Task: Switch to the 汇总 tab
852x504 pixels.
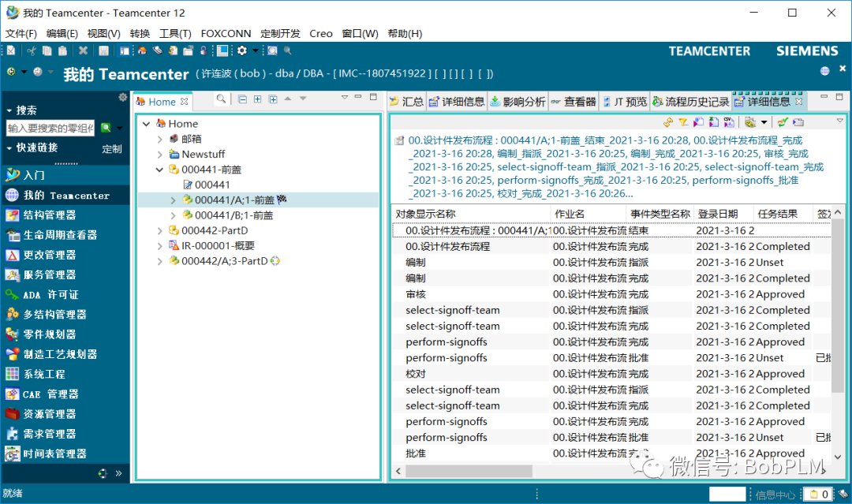Action: click(406, 102)
